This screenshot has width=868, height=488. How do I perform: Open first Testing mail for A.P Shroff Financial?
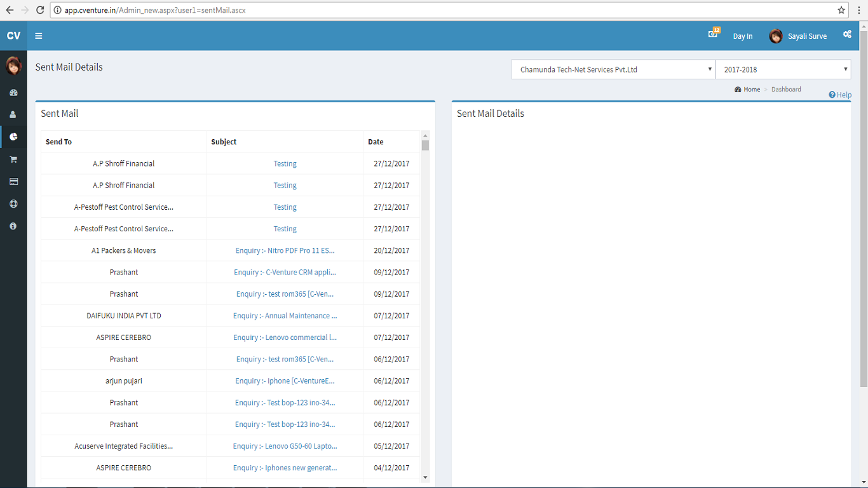(285, 164)
